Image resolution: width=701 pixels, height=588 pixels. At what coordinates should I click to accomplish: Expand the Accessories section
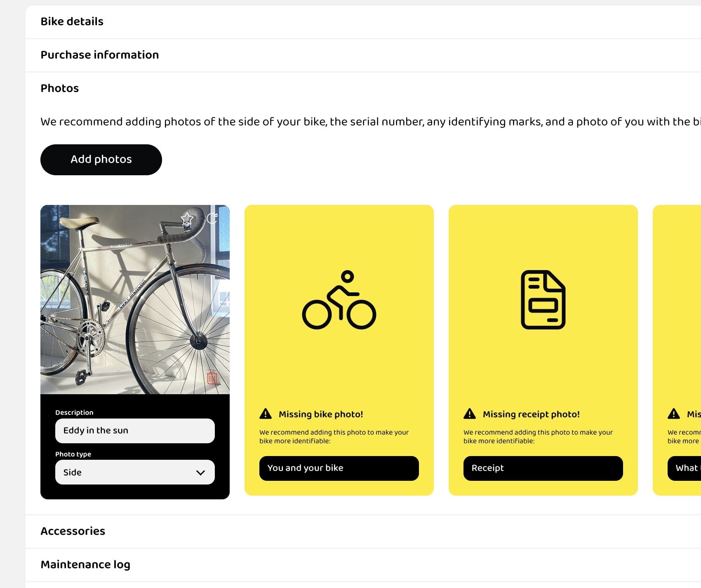73,531
